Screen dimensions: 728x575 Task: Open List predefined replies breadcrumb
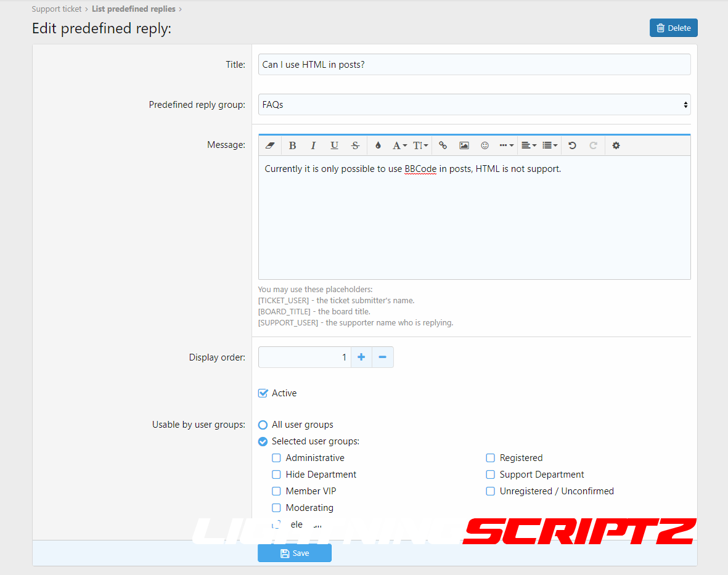(133, 9)
